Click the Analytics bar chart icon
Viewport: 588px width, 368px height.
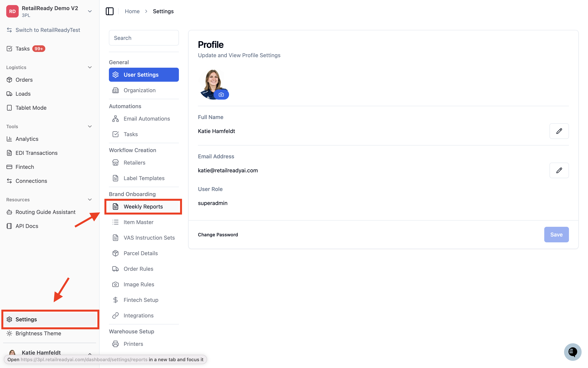pyautogui.click(x=9, y=139)
